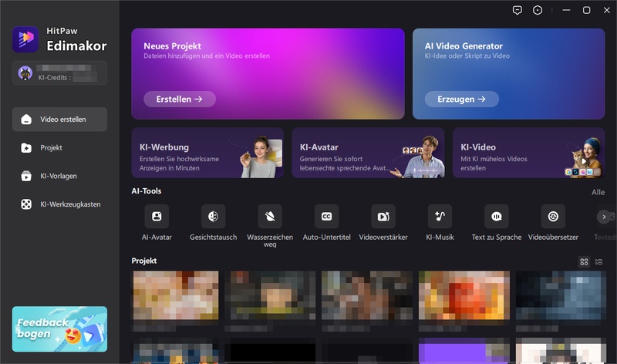Show all AI tools via Alle
The image size is (617, 364).
pos(598,192)
